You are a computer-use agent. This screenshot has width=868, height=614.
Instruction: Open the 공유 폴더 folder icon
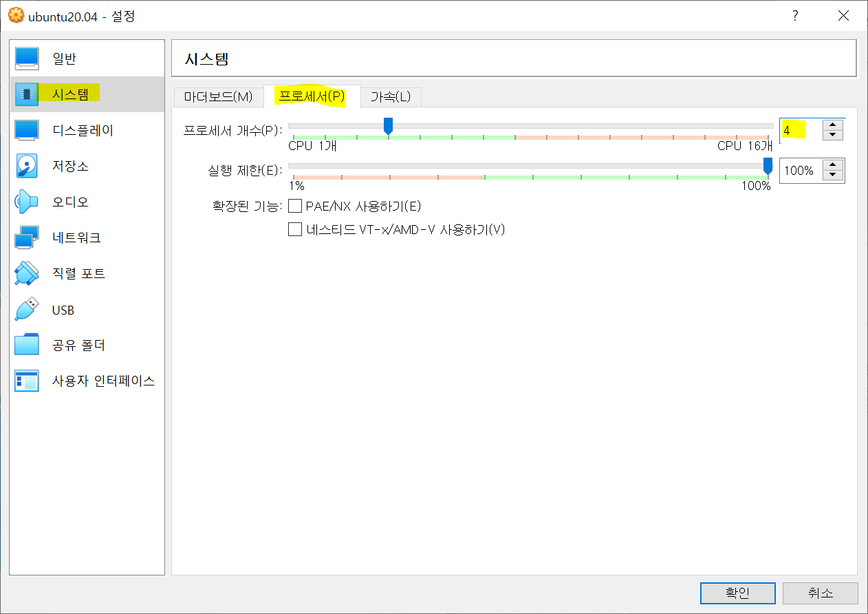27,345
